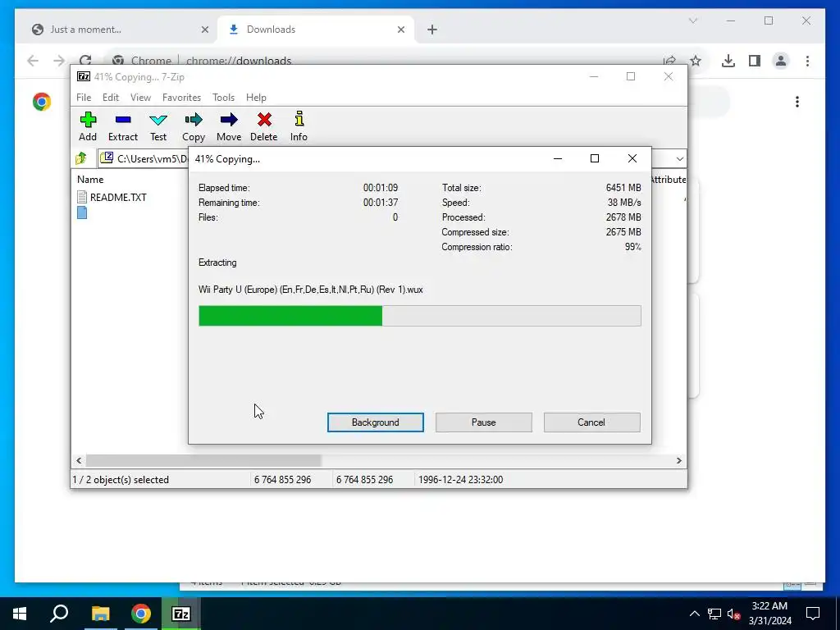The width and height of the screenshot is (840, 630).
Task: Bookmark this page with the star icon
Action: 696,61
